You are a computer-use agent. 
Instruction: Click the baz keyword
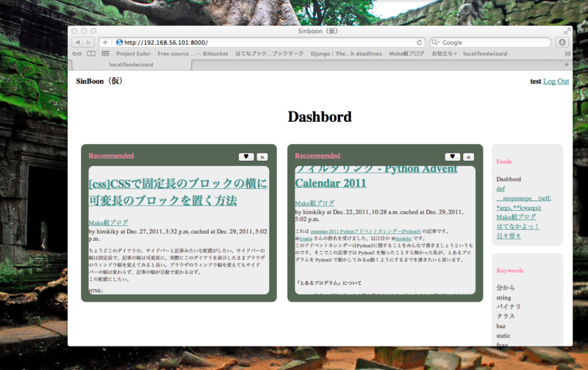coord(501,326)
